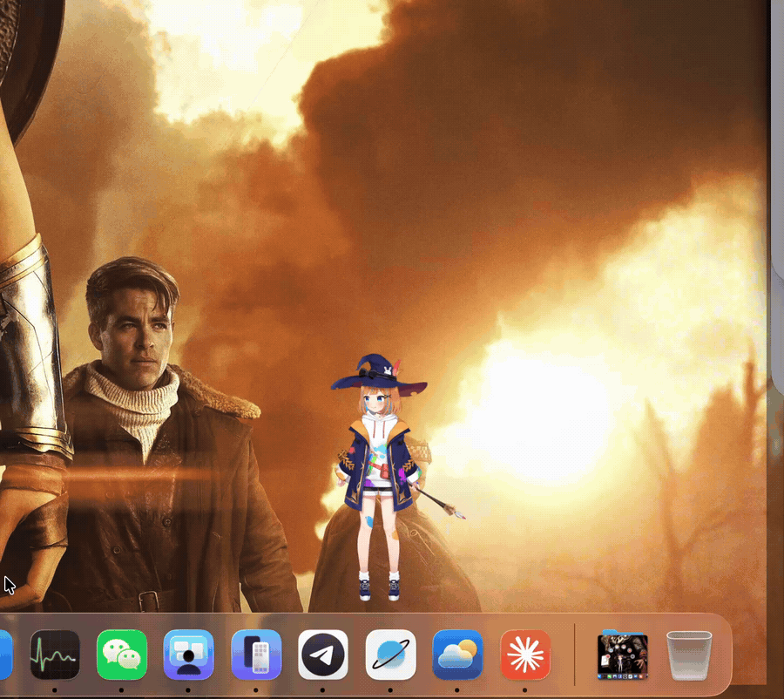This screenshot has width=784, height=699.
Task: Open the folder stack thumbnail in the Dock
Action: (623, 655)
